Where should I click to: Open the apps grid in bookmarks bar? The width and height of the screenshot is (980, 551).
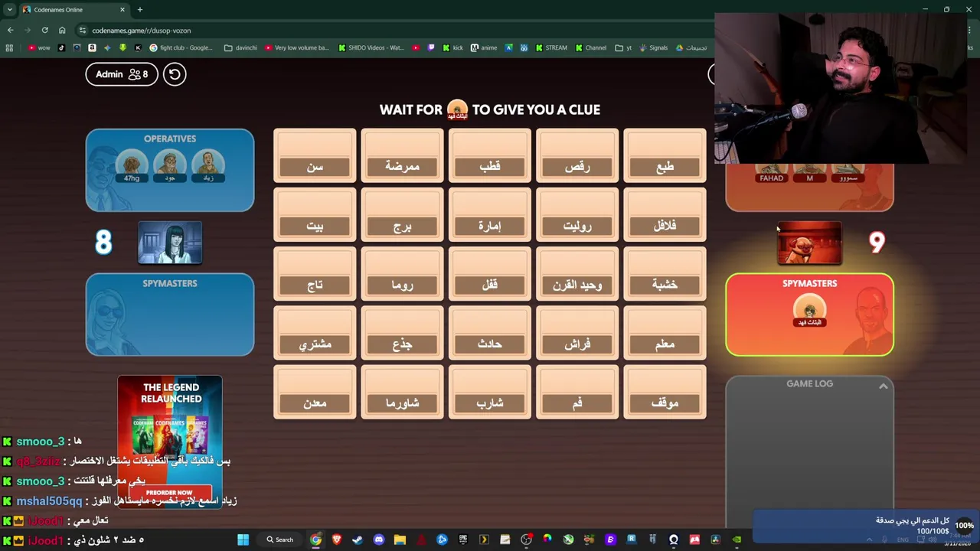pos(9,47)
